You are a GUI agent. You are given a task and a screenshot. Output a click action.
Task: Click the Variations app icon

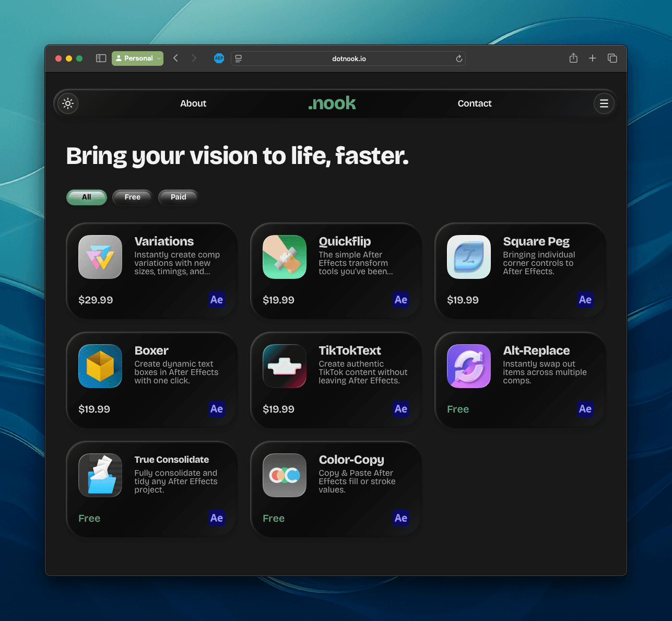(100, 257)
